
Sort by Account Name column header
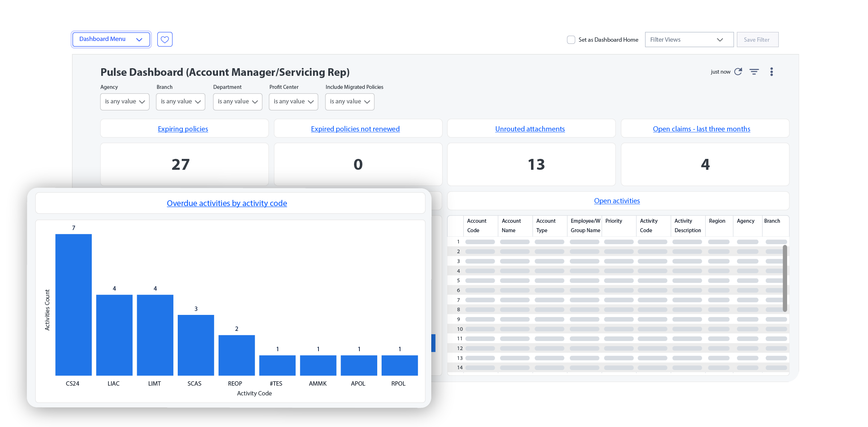coord(515,226)
